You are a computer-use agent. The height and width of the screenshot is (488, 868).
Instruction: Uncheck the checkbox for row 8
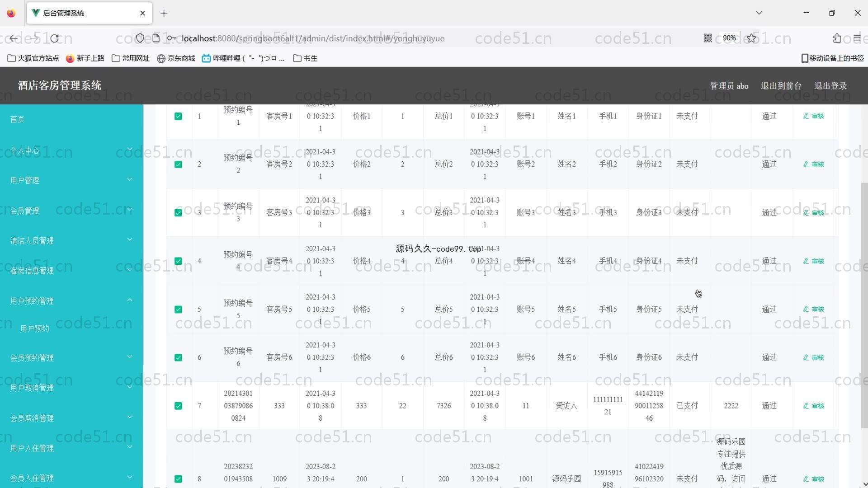coord(178,479)
